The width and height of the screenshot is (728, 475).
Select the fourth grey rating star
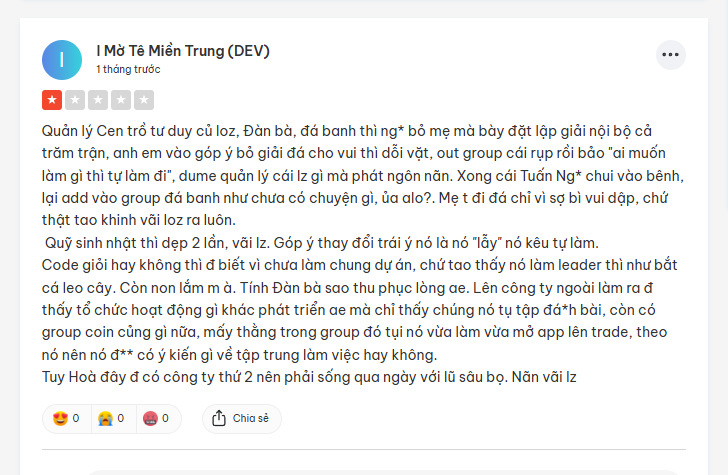click(x=121, y=100)
